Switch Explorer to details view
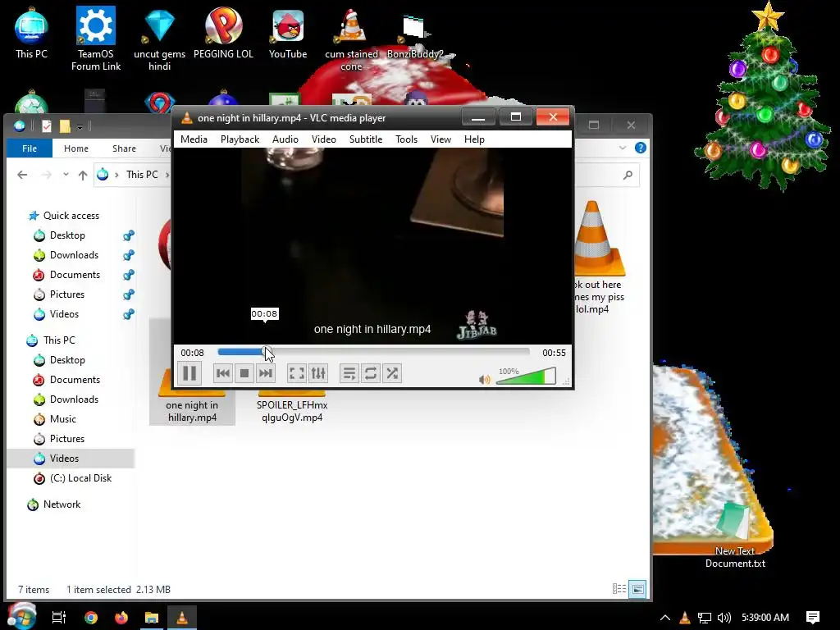This screenshot has height=630, width=840. point(619,589)
